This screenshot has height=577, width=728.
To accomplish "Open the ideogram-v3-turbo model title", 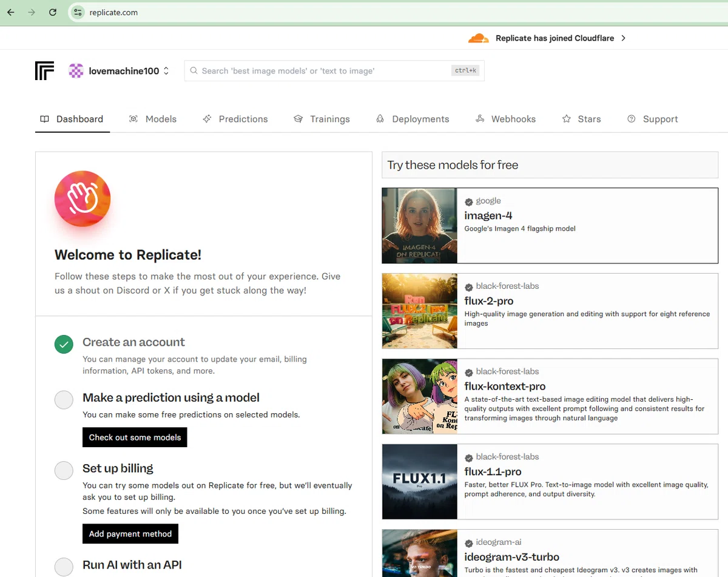I will pos(511,557).
